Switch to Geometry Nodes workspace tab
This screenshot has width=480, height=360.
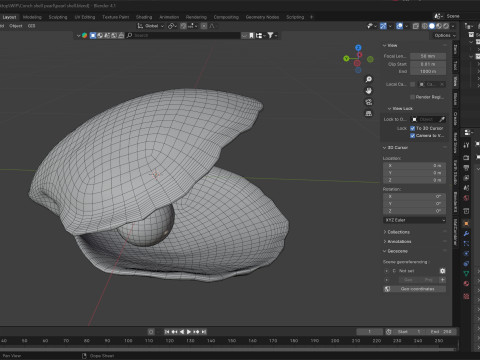(x=262, y=17)
